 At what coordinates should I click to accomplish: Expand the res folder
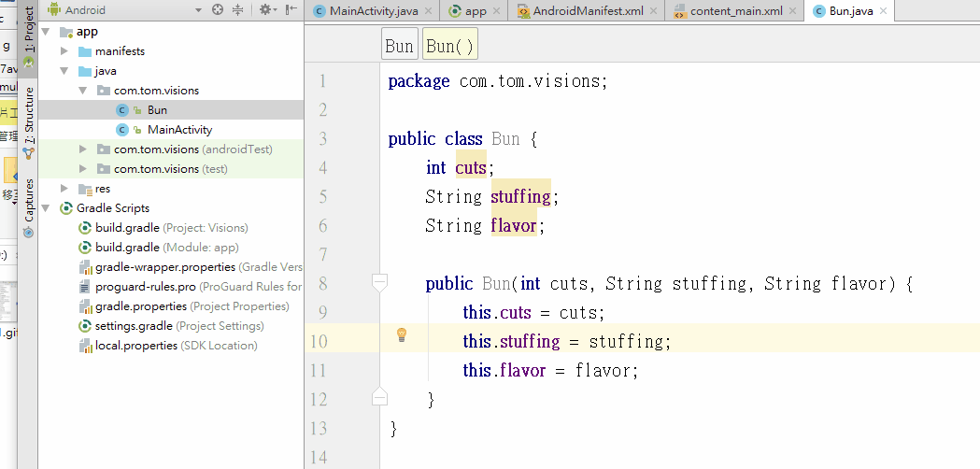pyautogui.click(x=64, y=189)
